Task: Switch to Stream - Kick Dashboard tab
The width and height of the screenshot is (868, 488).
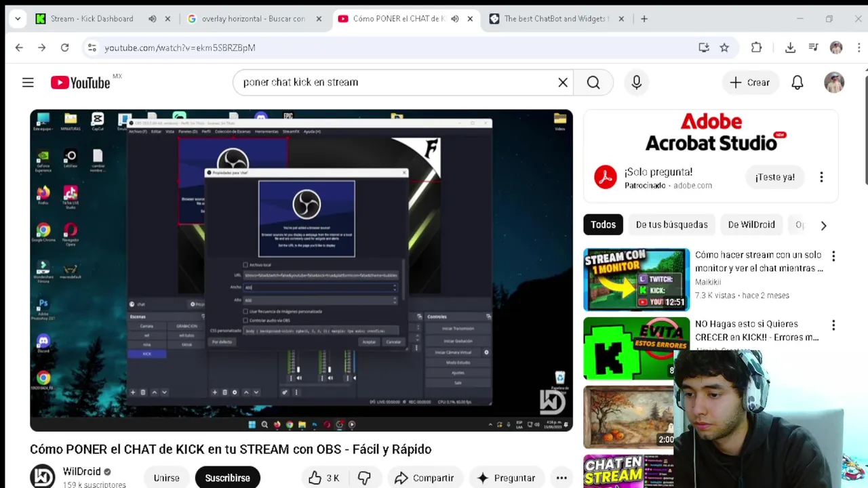Action: (x=93, y=18)
